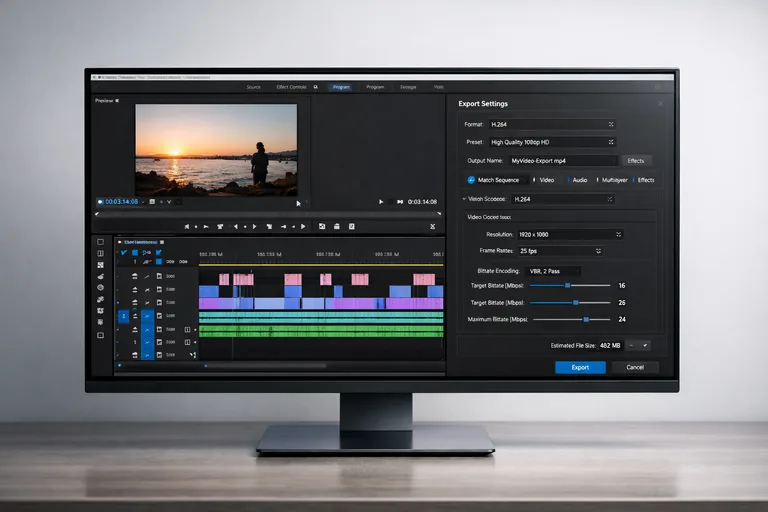Toggle the first blue checkmark in timeline header

click(124, 252)
